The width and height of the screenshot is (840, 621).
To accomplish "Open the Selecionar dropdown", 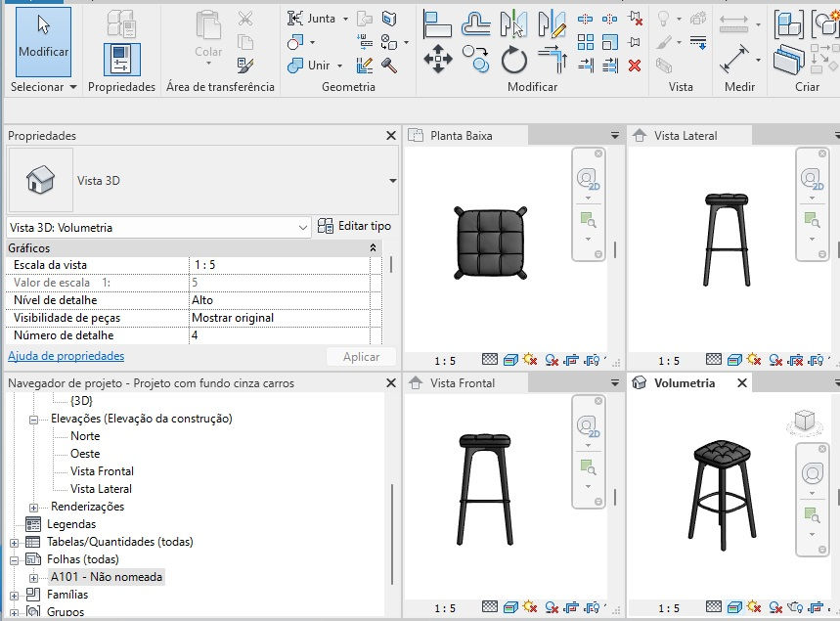I will point(43,87).
